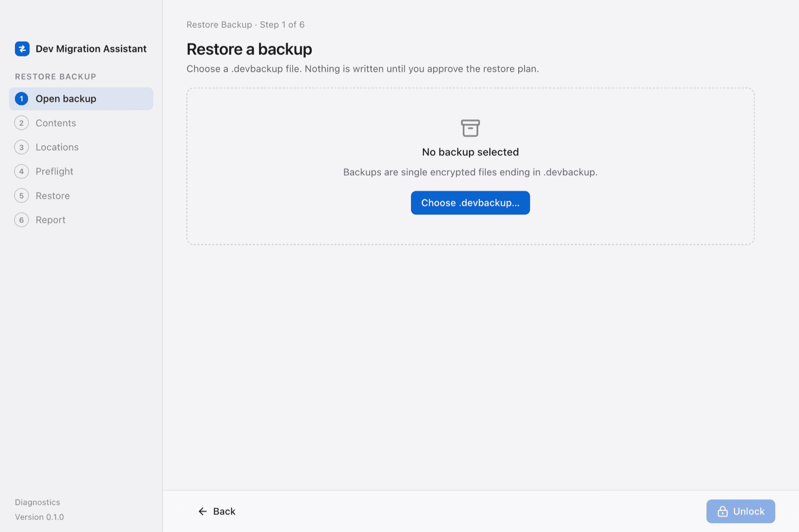The width and height of the screenshot is (799, 532).
Task: Click the Choose .devbackup... button
Action: click(470, 203)
